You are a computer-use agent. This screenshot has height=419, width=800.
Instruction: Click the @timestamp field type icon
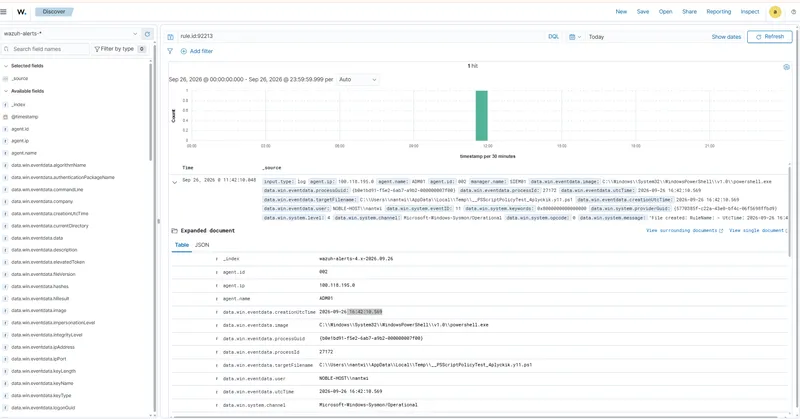click(x=6, y=117)
